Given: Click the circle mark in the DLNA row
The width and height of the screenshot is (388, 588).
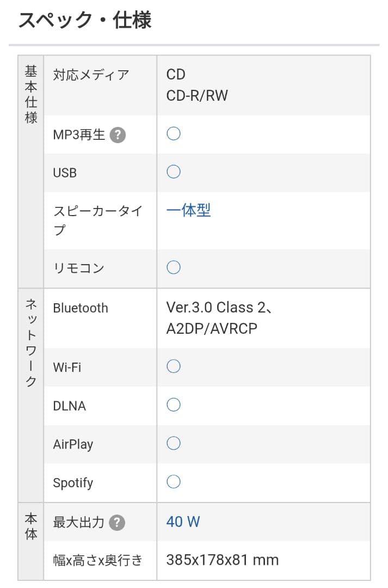Looking at the screenshot, I should click(x=173, y=405).
